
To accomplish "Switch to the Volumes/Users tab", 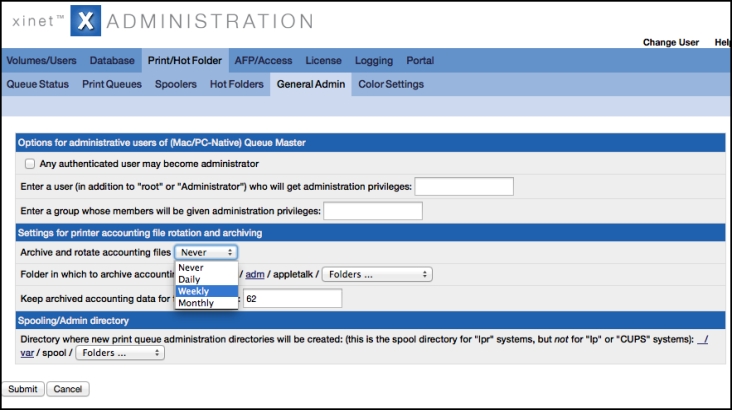I will 41,61.
